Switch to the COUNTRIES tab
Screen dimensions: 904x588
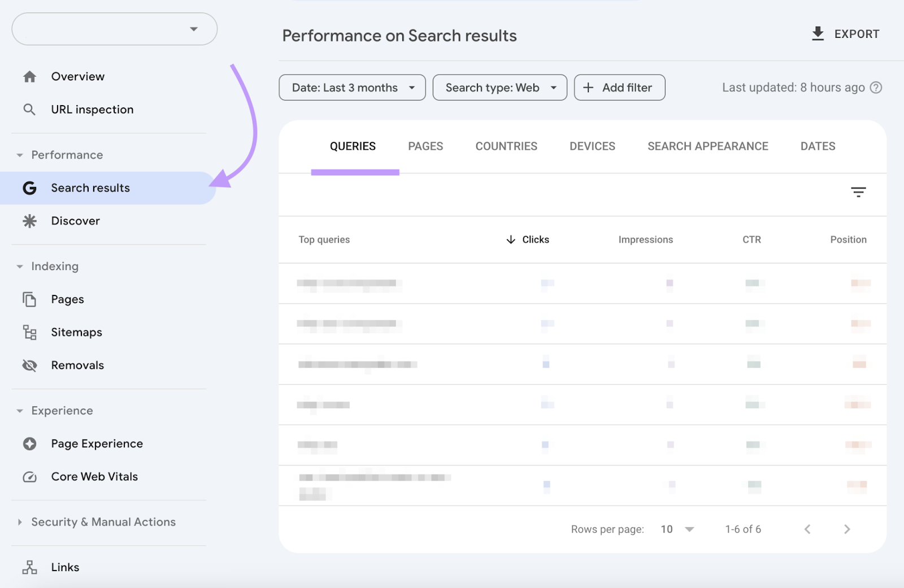coord(506,146)
